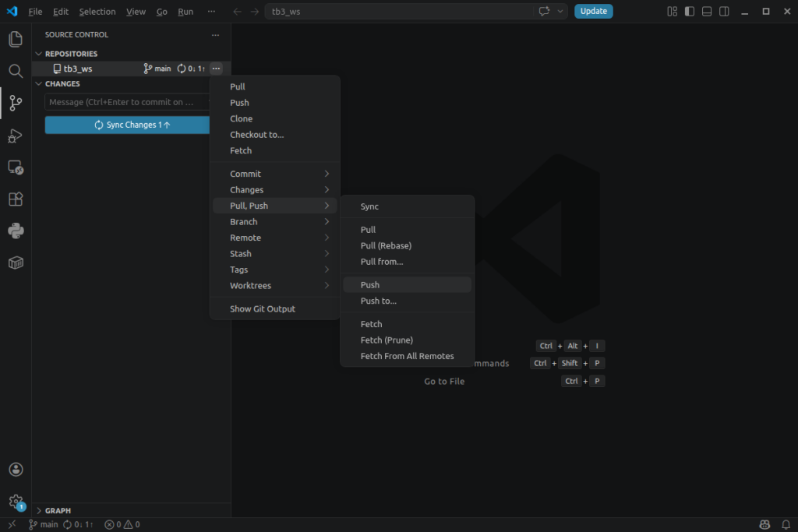The height and width of the screenshot is (532, 798).
Task: Go forward with the navigation arrow
Action: [255, 11]
